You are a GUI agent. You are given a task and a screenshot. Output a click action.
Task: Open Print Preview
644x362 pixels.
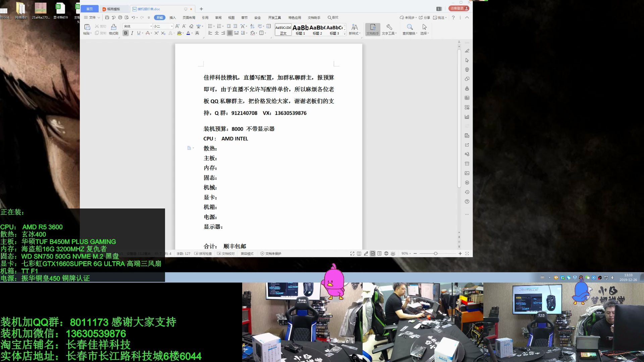click(x=126, y=17)
